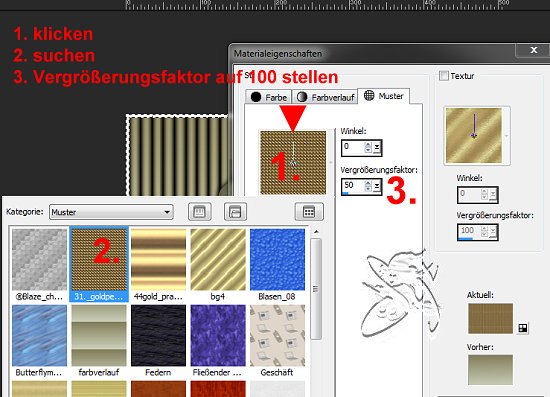Switch to the Farbverlauf tab
This screenshot has height=397, width=550.
[325, 97]
